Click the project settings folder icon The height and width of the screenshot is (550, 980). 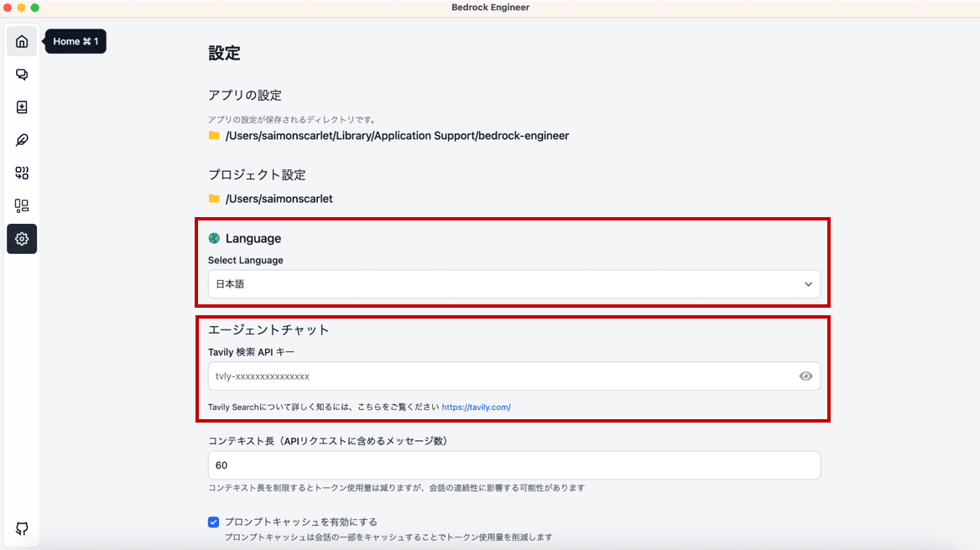click(215, 199)
